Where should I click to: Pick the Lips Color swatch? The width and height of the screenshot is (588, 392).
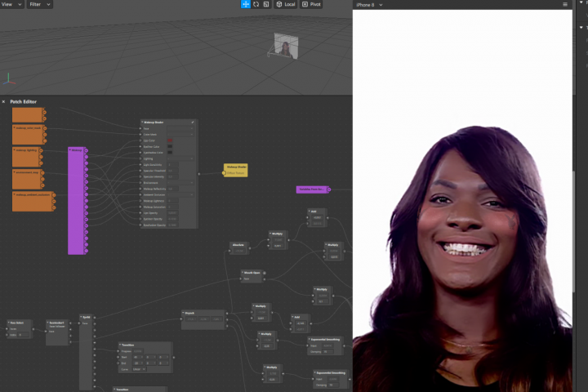pyautogui.click(x=170, y=140)
